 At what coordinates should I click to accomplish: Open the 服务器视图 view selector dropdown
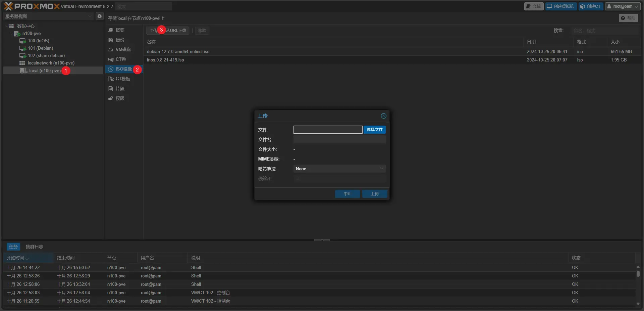click(49, 16)
